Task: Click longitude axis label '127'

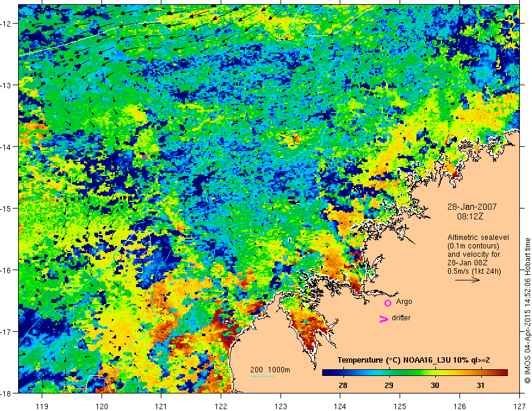Action: [x=519, y=406]
